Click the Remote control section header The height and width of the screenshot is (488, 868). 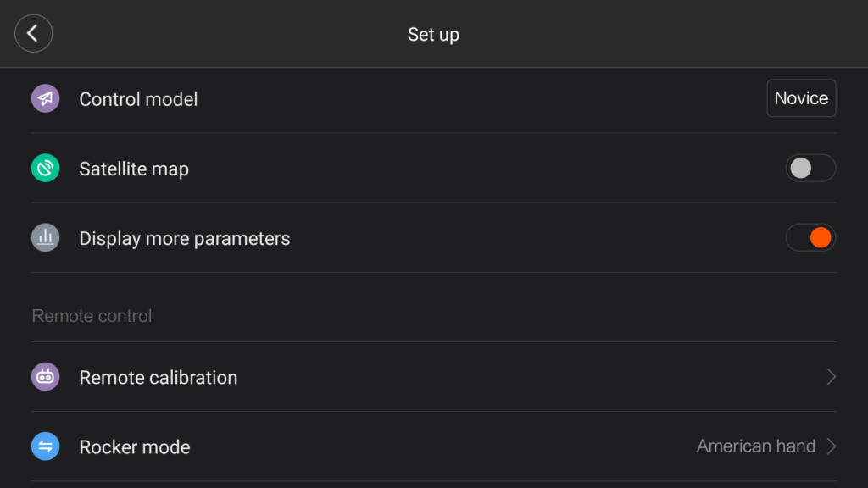click(x=92, y=315)
